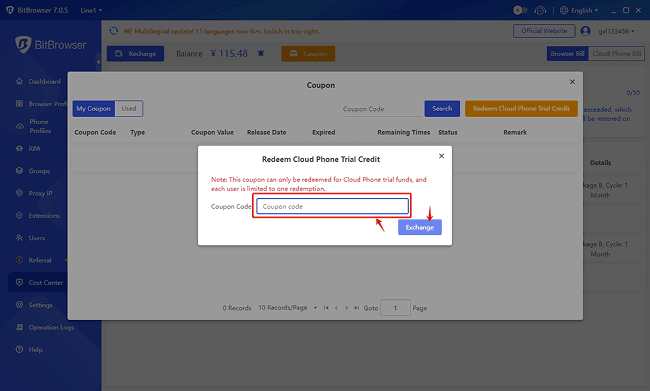Switch to Cloud Phone Bill toggle

616,53
